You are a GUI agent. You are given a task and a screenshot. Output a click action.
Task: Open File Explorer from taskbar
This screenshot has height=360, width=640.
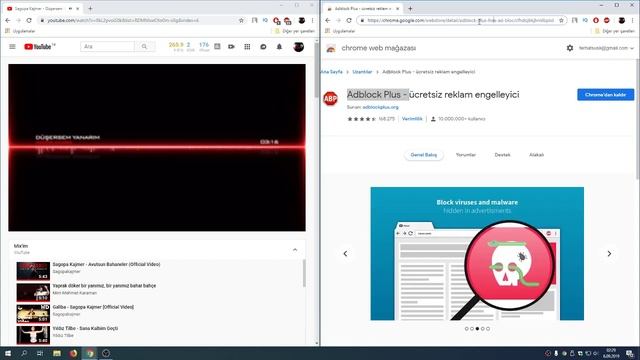[57, 353]
